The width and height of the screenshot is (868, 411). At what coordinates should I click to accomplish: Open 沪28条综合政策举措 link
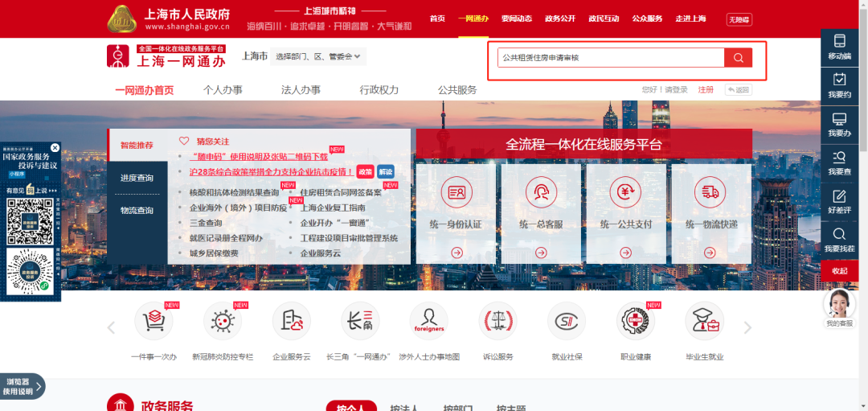[x=272, y=171]
